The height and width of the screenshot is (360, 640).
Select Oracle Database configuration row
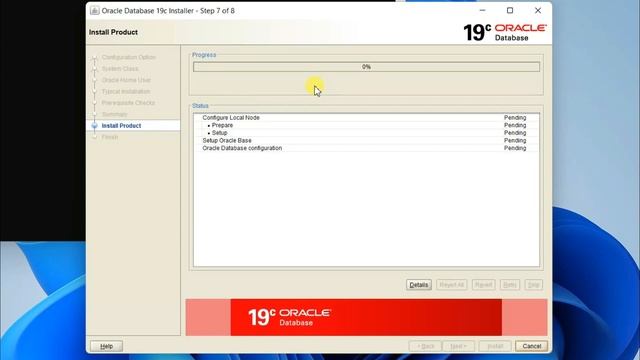(x=366, y=148)
